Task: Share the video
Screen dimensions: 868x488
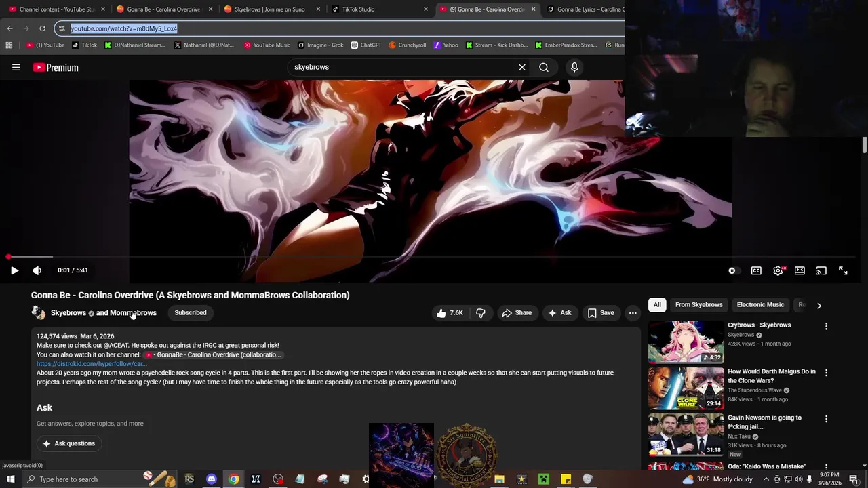Action: pos(517,312)
